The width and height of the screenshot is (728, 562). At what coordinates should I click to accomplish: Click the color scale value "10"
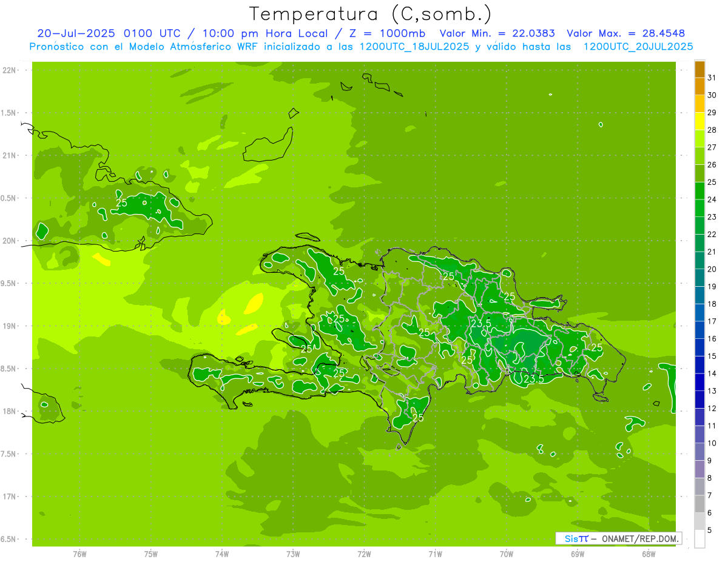click(712, 443)
